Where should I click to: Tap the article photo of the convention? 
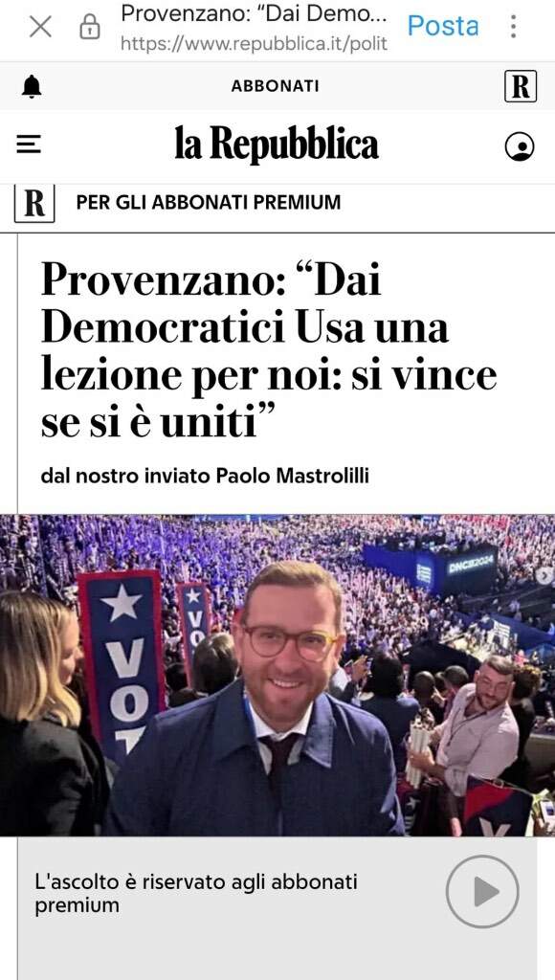click(x=277, y=675)
